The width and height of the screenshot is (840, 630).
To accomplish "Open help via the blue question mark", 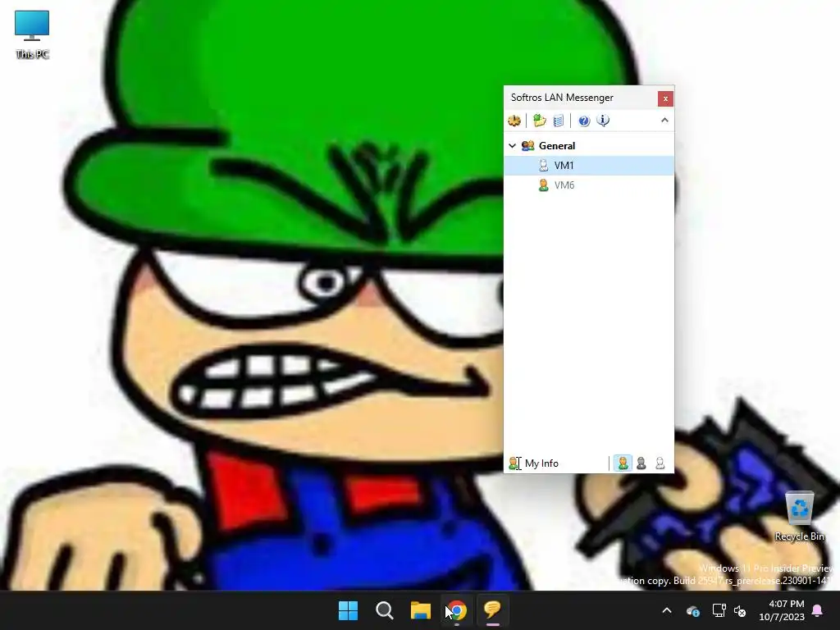I will [x=584, y=121].
